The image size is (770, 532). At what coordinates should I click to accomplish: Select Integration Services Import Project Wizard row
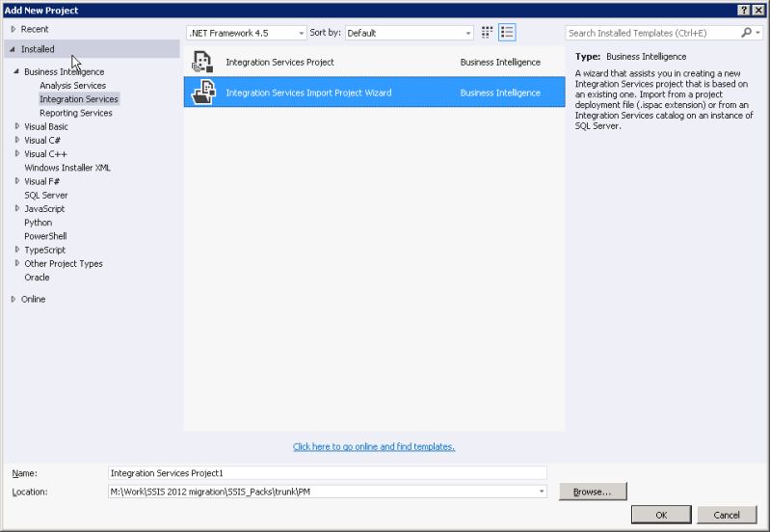point(374,92)
